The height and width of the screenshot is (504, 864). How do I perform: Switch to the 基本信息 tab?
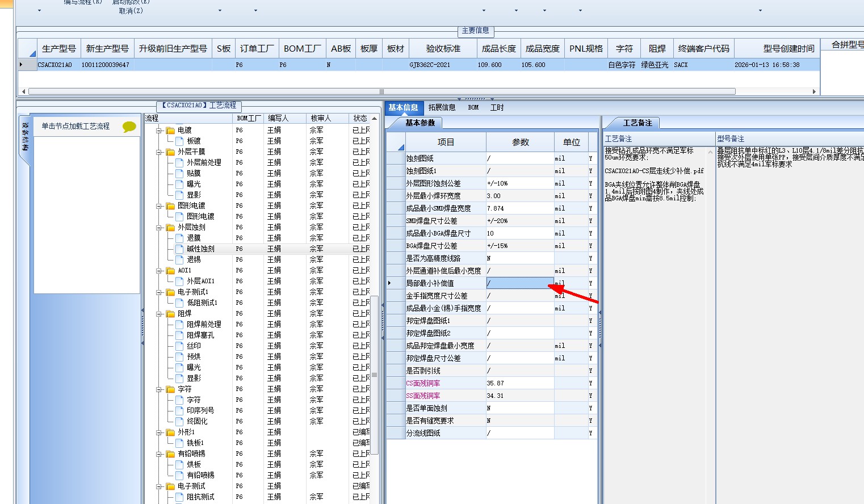click(403, 107)
